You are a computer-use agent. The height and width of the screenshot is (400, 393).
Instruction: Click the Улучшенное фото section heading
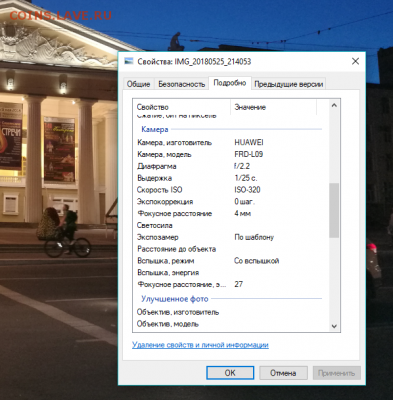[175, 299]
